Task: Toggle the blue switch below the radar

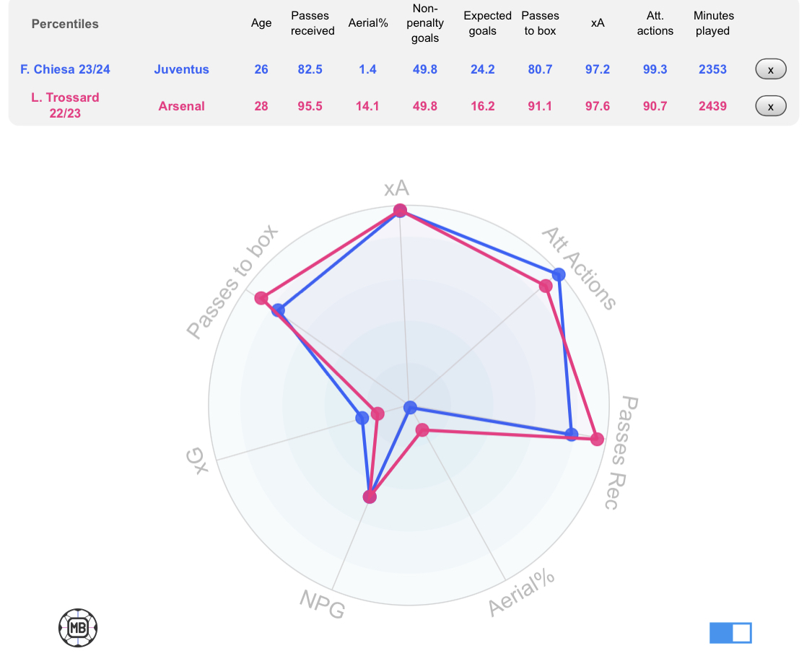Action: click(730, 633)
